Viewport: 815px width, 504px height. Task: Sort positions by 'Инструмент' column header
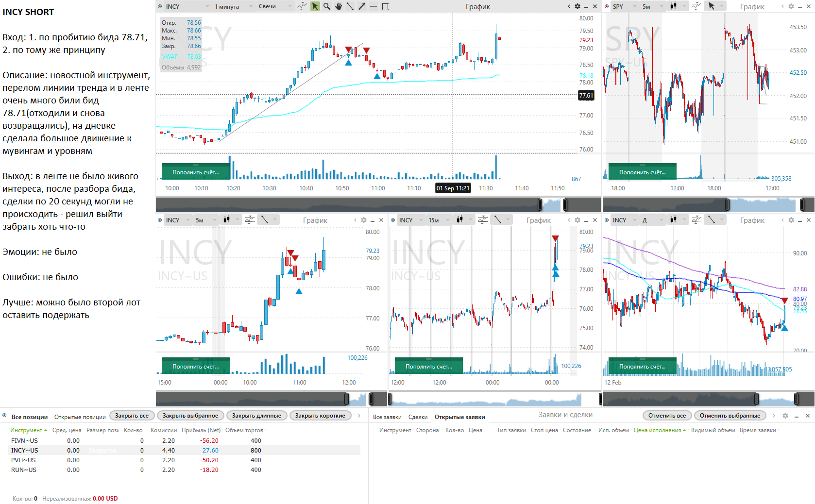(x=29, y=430)
